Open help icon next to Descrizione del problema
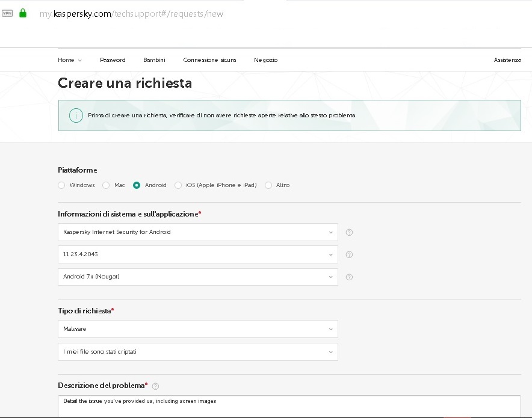 tap(155, 386)
